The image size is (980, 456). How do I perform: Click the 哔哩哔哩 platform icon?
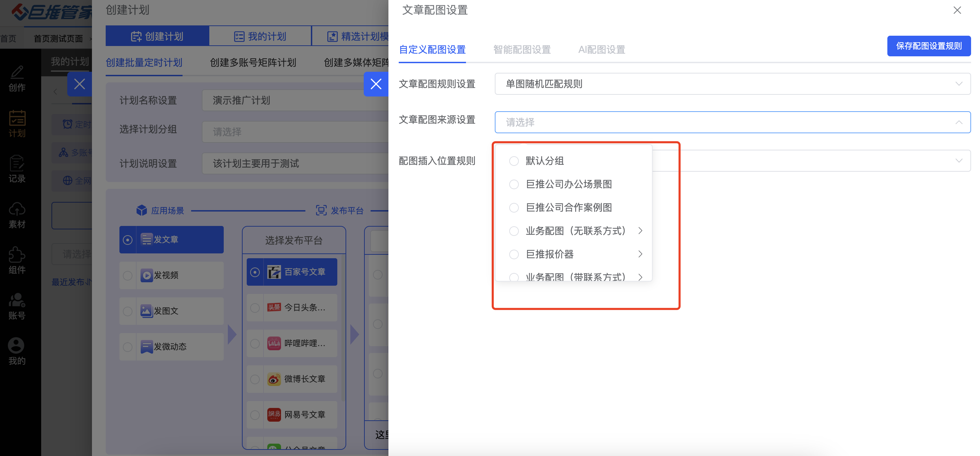(292, 343)
